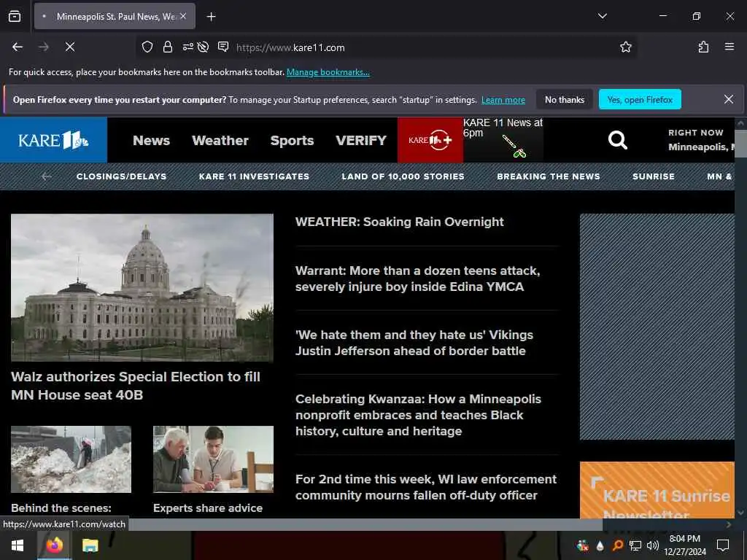Image resolution: width=747 pixels, height=560 pixels.
Task: Open the site search magnifier
Action: click(617, 140)
